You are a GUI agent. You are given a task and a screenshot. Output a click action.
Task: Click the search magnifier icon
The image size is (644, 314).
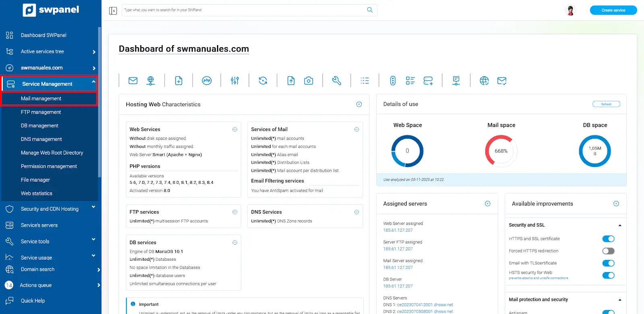point(370,10)
